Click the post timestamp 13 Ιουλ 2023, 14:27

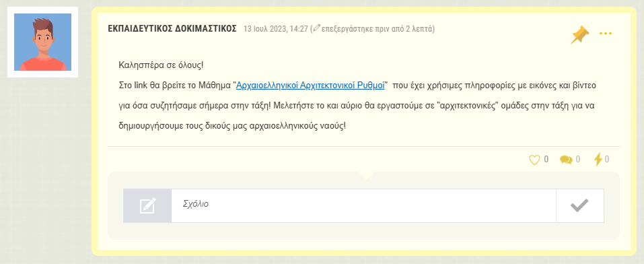point(276,29)
